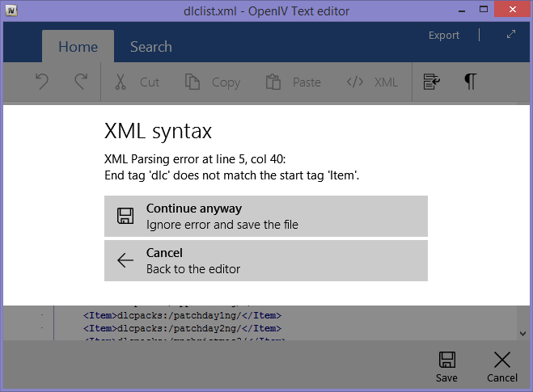Viewport: 533px width, 392px height.
Task: Choose Continue anyway to ignore the error
Action: [x=265, y=216]
